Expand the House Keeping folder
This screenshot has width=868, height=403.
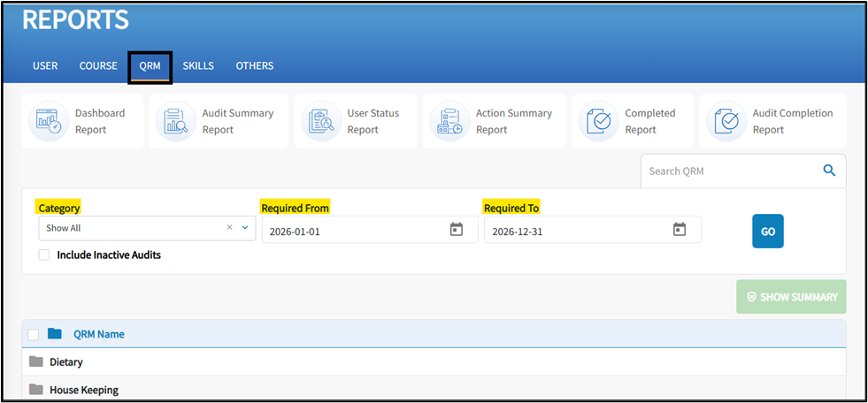click(36, 390)
